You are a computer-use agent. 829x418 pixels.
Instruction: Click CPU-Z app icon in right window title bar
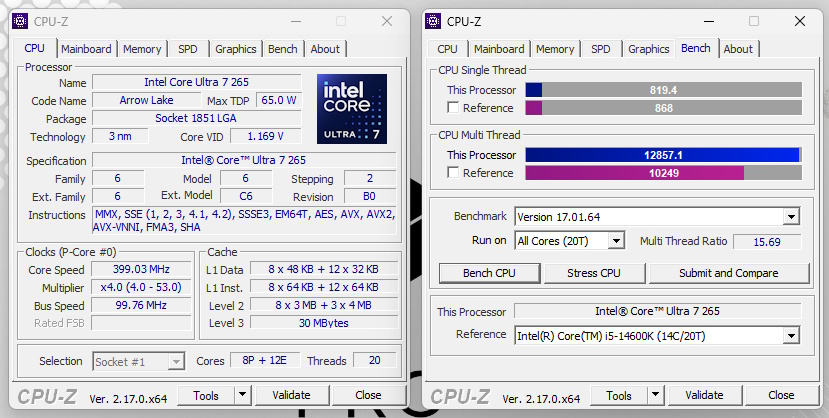coord(432,21)
